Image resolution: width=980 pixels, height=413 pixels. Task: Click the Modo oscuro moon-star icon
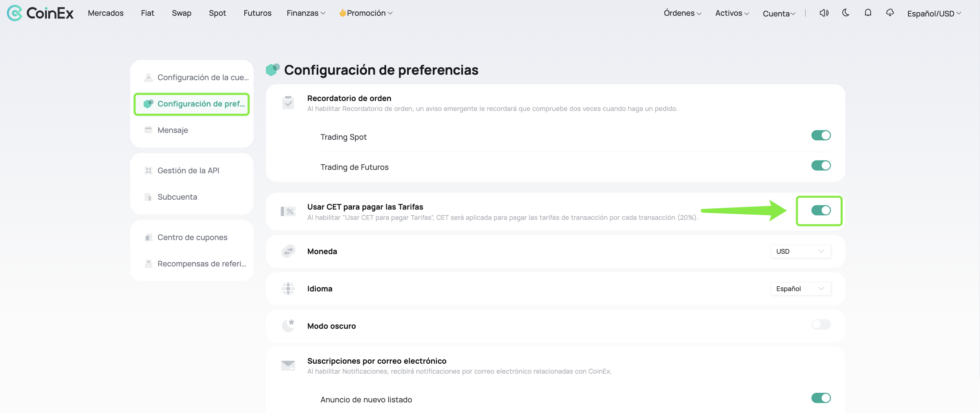[x=288, y=326]
